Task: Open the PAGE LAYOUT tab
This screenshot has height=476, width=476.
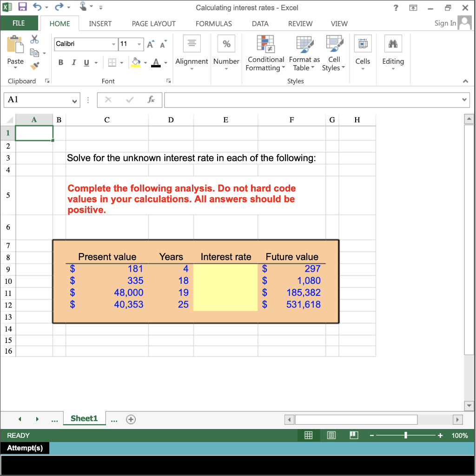Action: [x=153, y=24]
